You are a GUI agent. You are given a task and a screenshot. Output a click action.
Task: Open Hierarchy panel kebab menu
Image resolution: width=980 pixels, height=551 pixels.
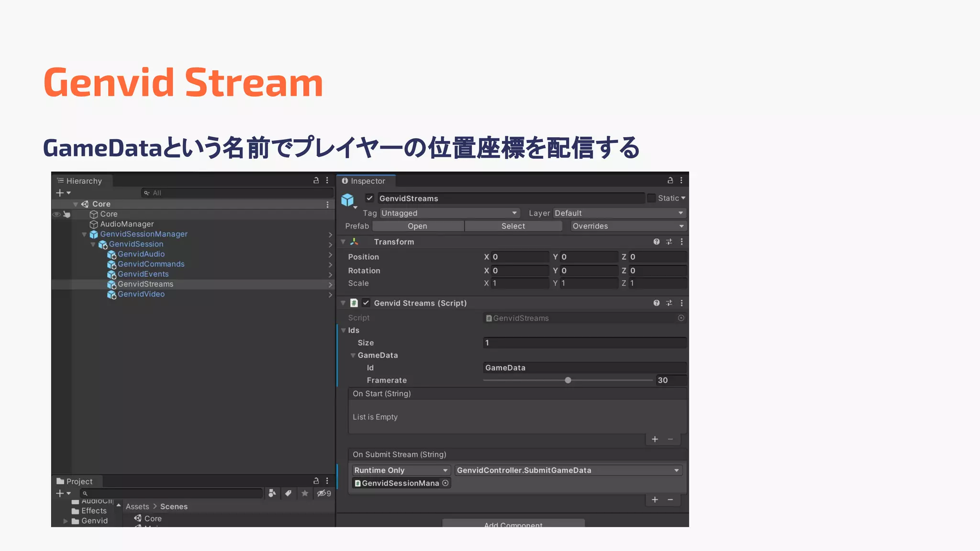[x=327, y=180]
